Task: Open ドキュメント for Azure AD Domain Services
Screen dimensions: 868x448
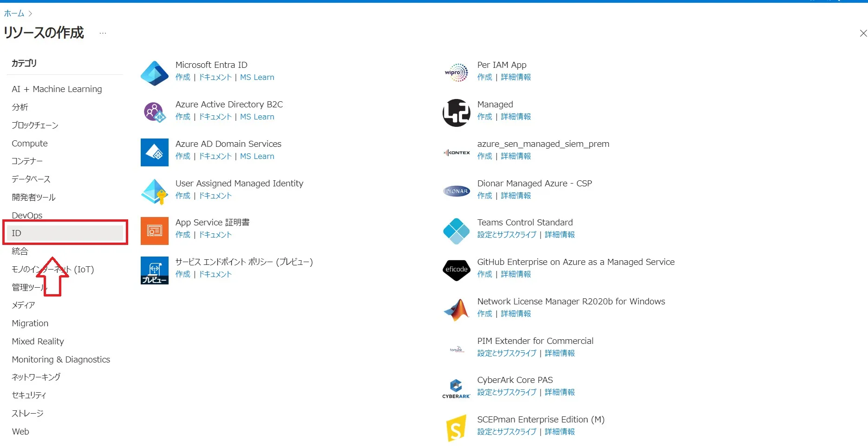Action: (215, 156)
